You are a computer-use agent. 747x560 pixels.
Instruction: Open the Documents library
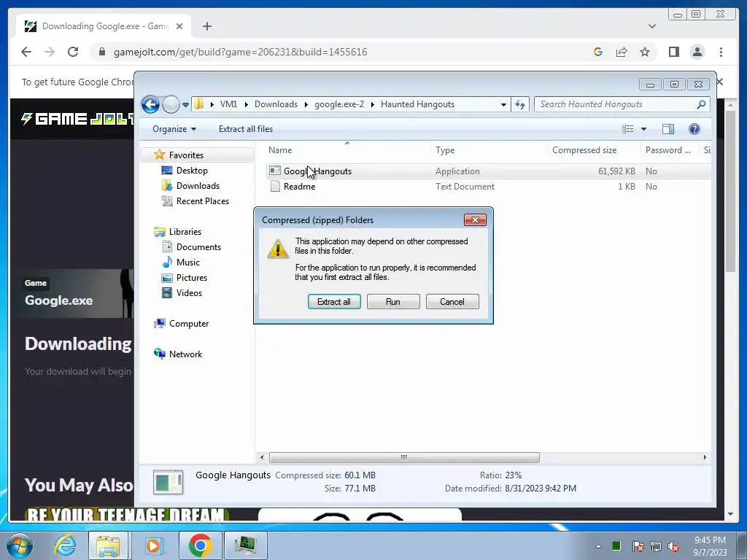198,247
